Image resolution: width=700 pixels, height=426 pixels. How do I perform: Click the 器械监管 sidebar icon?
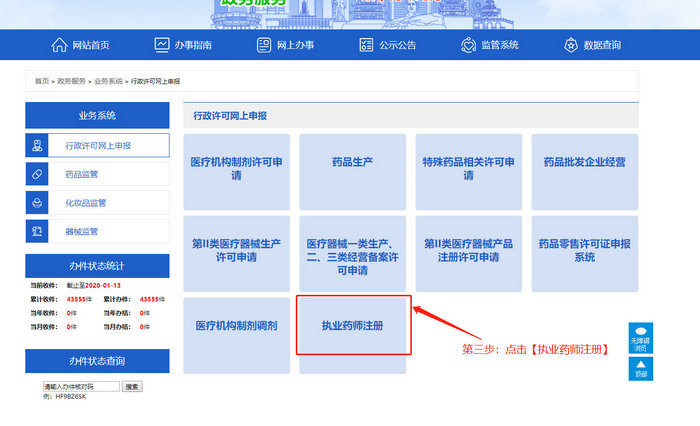pos(37,232)
